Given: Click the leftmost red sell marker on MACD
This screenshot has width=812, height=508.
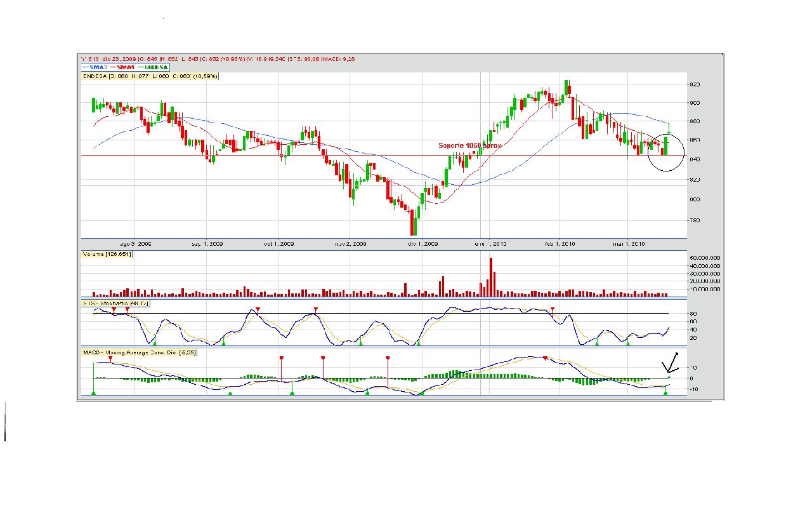Looking at the screenshot, I should coord(111,359).
